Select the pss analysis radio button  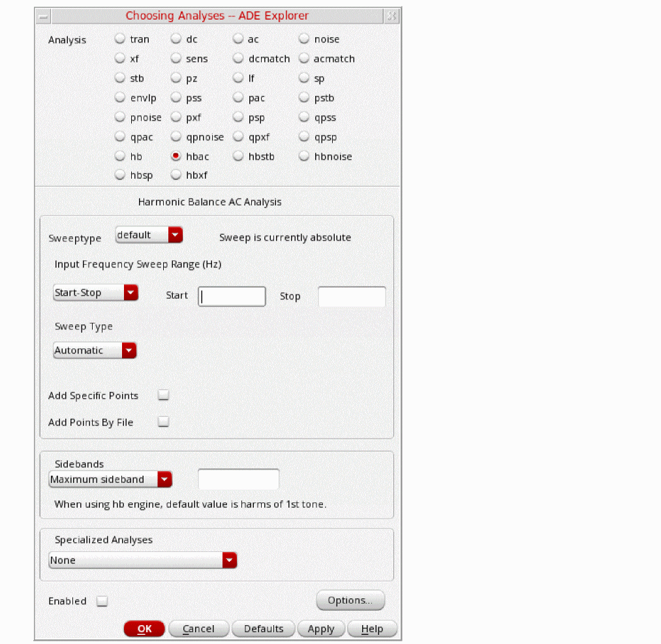point(176,97)
